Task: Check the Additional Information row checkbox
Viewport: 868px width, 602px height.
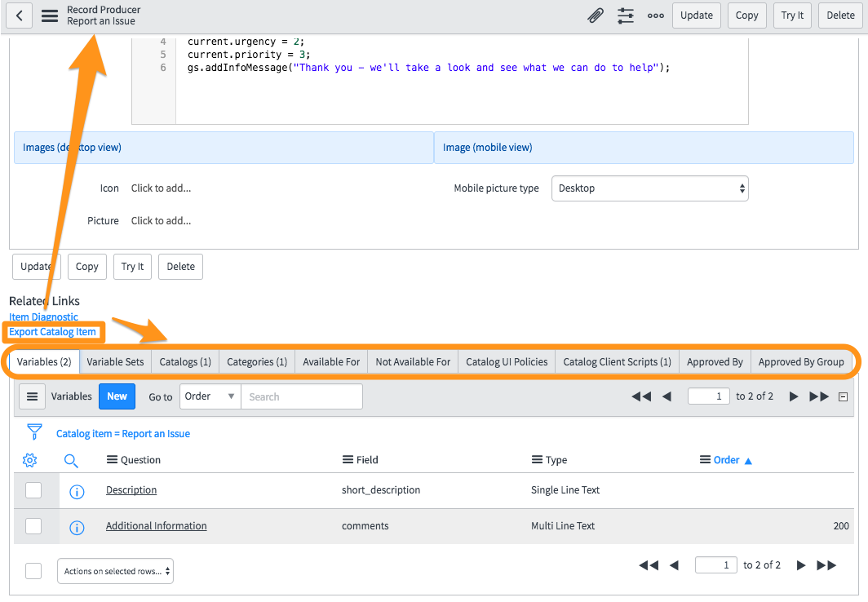Action: [x=33, y=526]
